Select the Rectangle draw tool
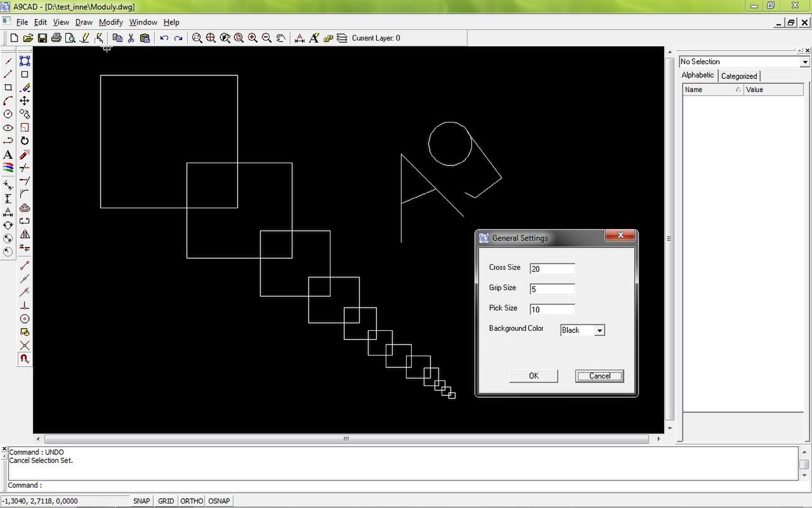Image resolution: width=812 pixels, height=508 pixels. (8, 88)
